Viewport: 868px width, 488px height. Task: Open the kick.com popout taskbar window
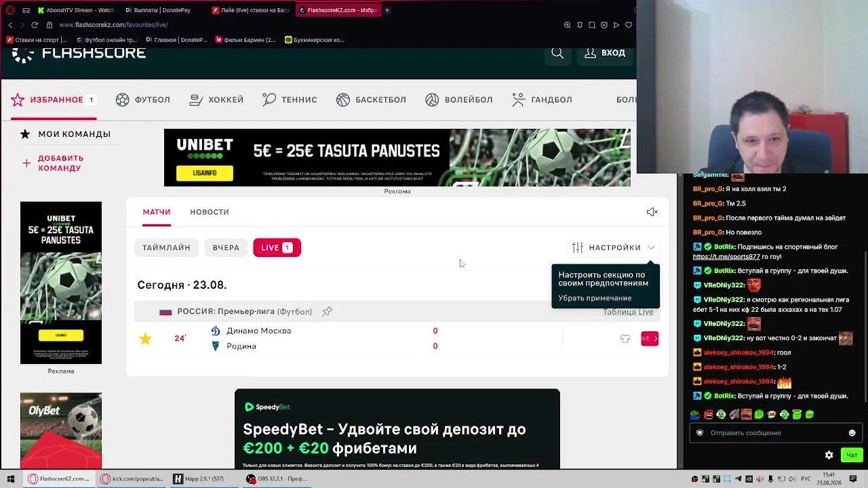[132, 479]
